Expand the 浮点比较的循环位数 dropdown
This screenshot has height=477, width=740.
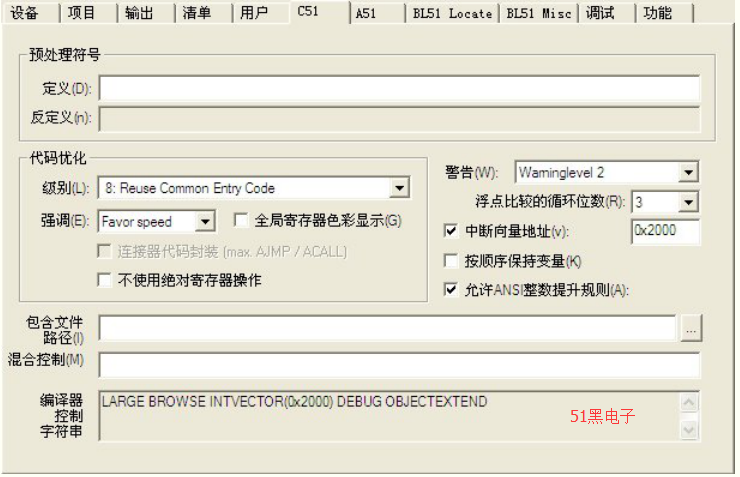pos(689,202)
